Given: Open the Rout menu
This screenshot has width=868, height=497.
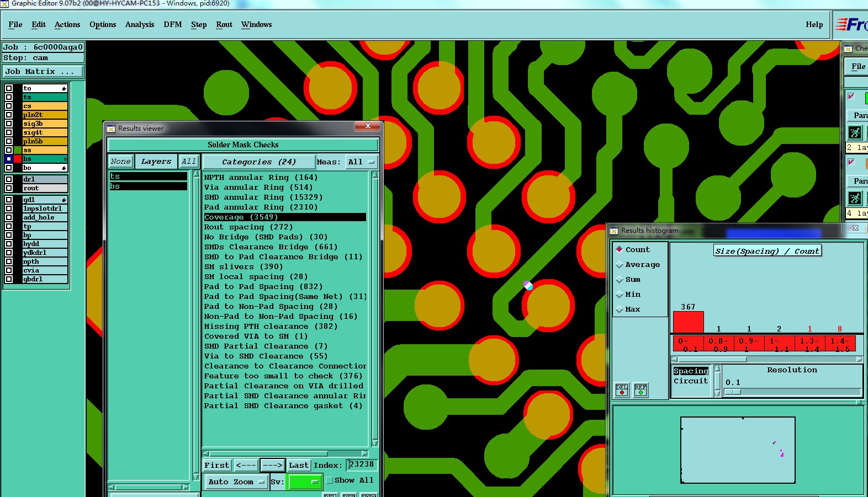Looking at the screenshot, I should 224,24.
